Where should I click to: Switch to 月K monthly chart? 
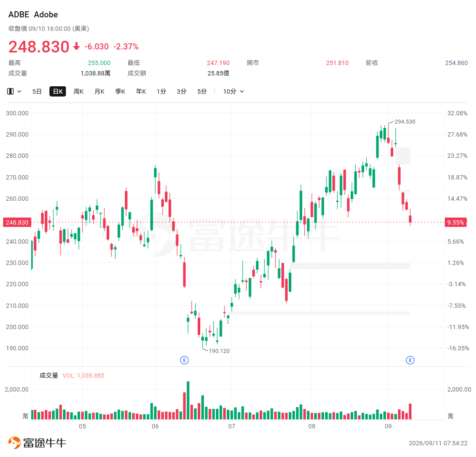(100, 91)
